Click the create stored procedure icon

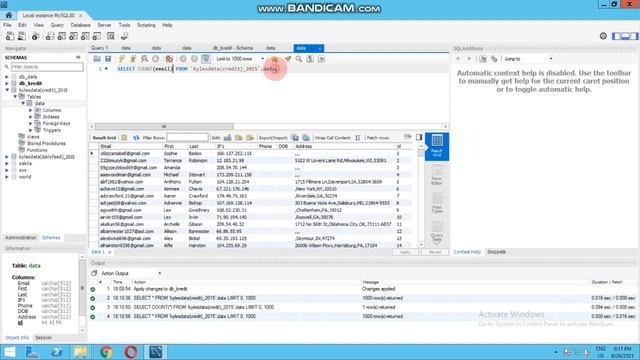click(x=85, y=36)
